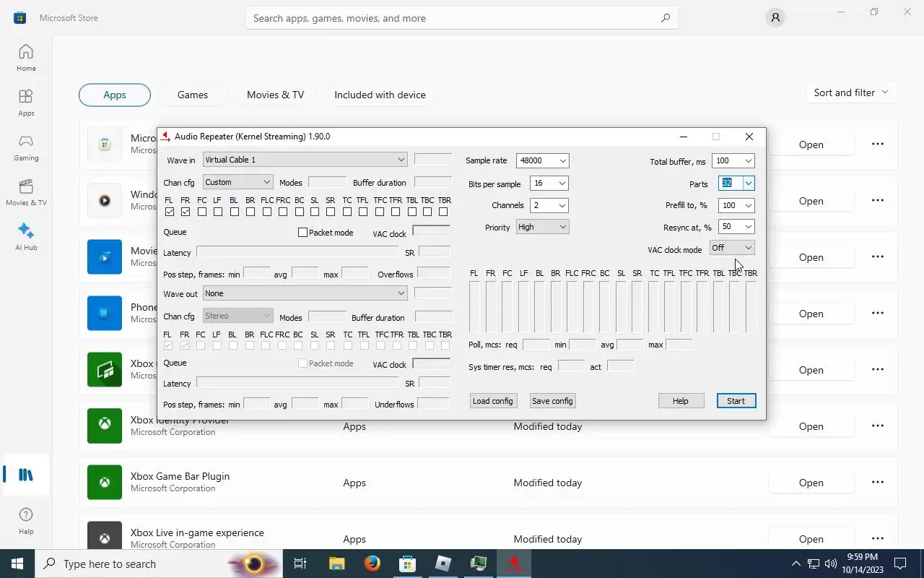Open AI Hub in Store sidebar
Image resolution: width=924 pixels, height=578 pixels.
26,237
